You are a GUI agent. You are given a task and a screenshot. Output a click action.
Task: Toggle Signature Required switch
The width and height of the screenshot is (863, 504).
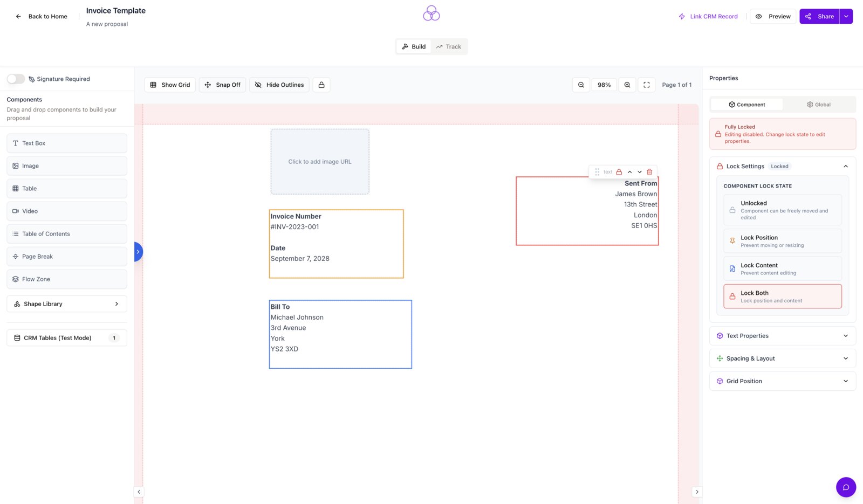(16, 79)
